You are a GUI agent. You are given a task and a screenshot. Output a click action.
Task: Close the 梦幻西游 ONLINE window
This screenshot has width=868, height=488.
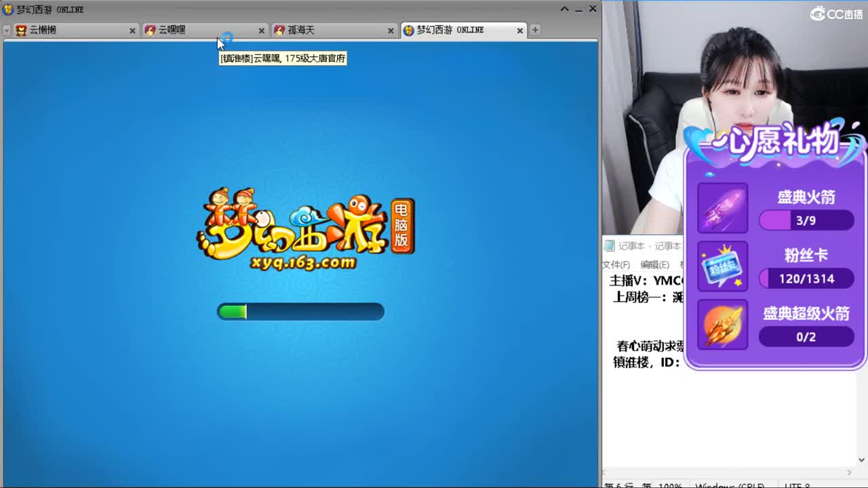point(593,9)
